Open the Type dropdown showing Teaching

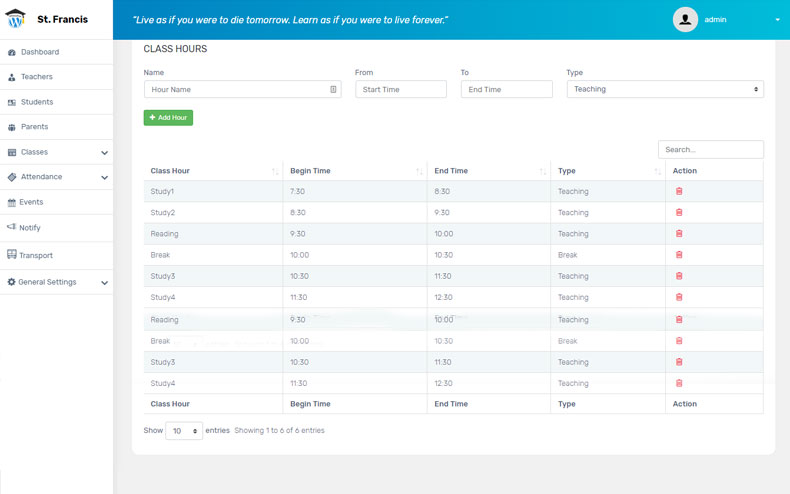tap(664, 89)
